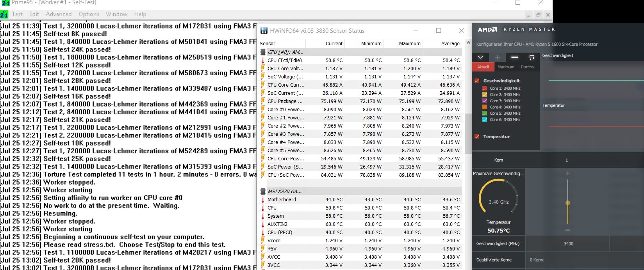The height and width of the screenshot is (270, 644).
Task: Open the Edit menu in Prime95
Action: coord(34,14)
